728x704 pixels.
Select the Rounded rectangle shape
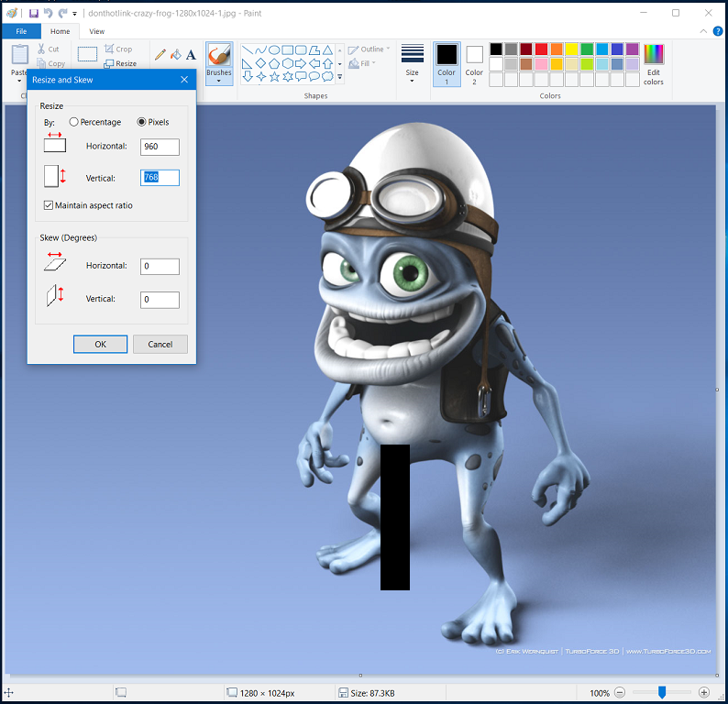[x=301, y=50]
